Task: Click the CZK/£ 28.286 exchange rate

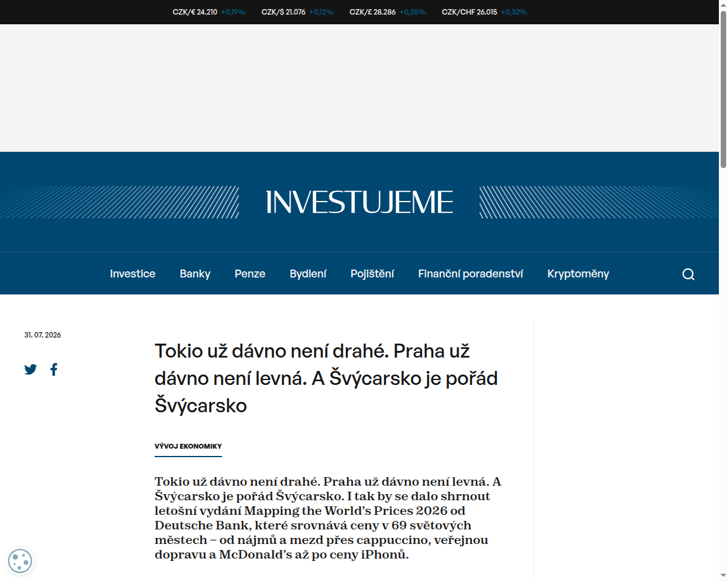Action: coord(372,12)
